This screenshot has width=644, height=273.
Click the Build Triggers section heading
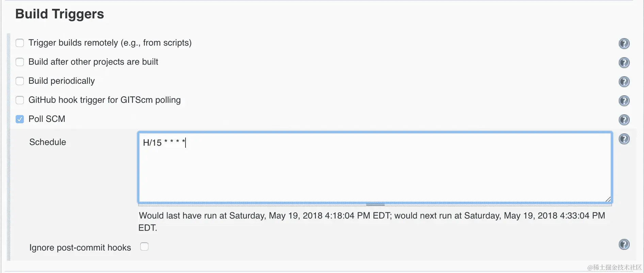click(x=60, y=14)
